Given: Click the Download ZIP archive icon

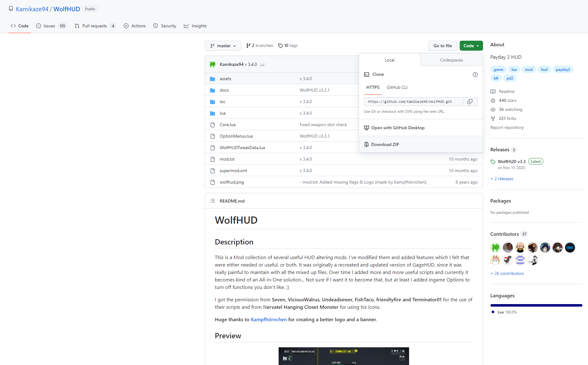Looking at the screenshot, I should click(x=367, y=144).
